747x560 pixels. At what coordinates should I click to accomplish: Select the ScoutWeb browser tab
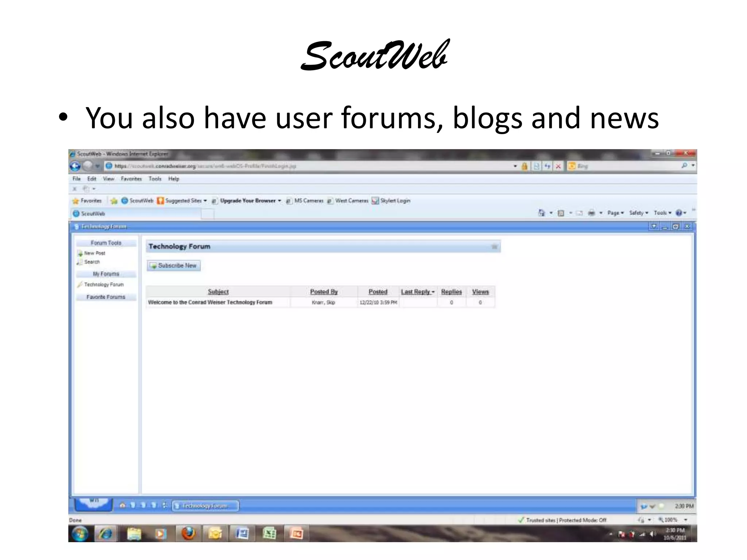[x=135, y=214]
